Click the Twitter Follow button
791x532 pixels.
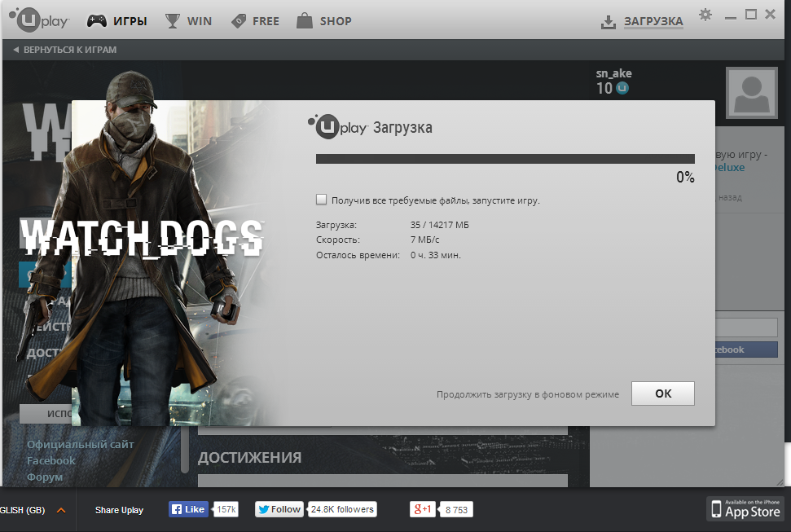[x=279, y=509]
